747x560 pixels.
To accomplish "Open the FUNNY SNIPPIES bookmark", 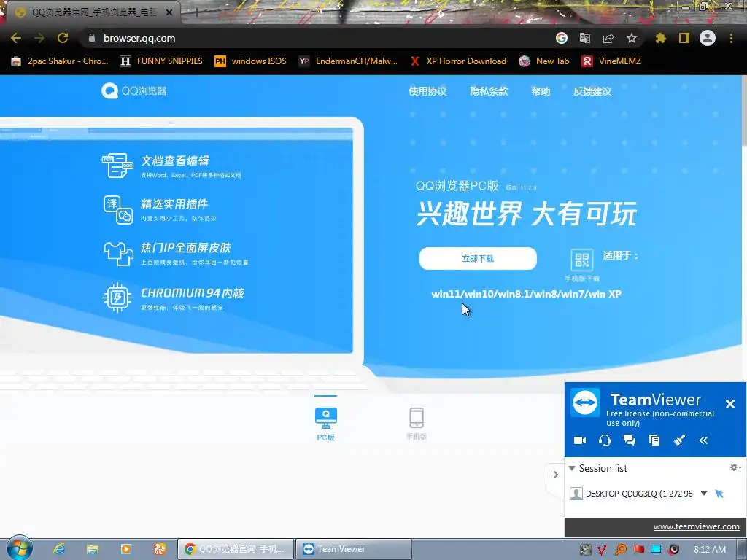I will coord(161,61).
